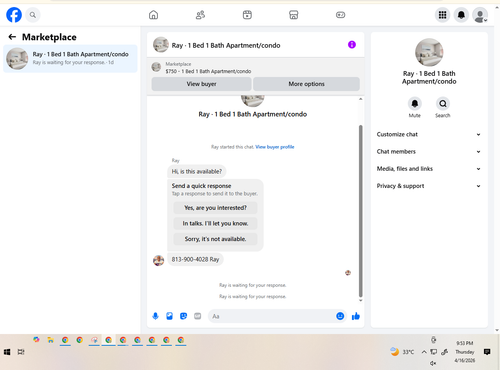Open the Gaming icon in top bar

coord(340,15)
